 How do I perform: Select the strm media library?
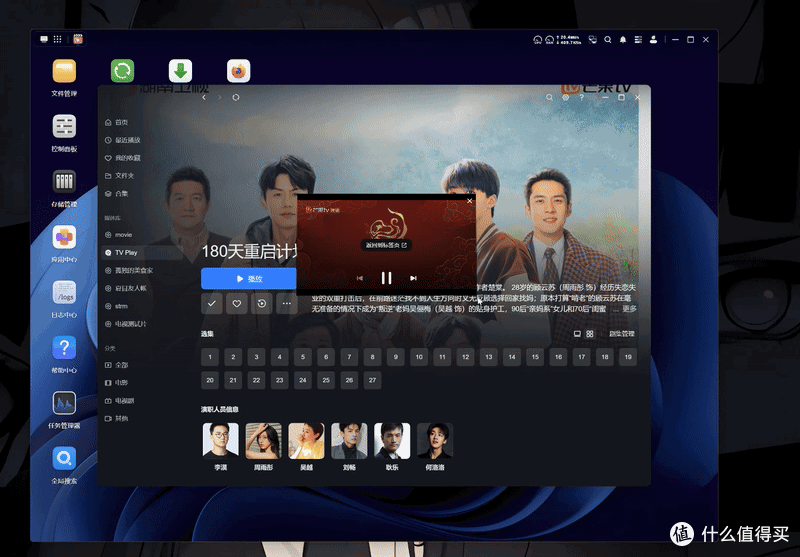116,306
